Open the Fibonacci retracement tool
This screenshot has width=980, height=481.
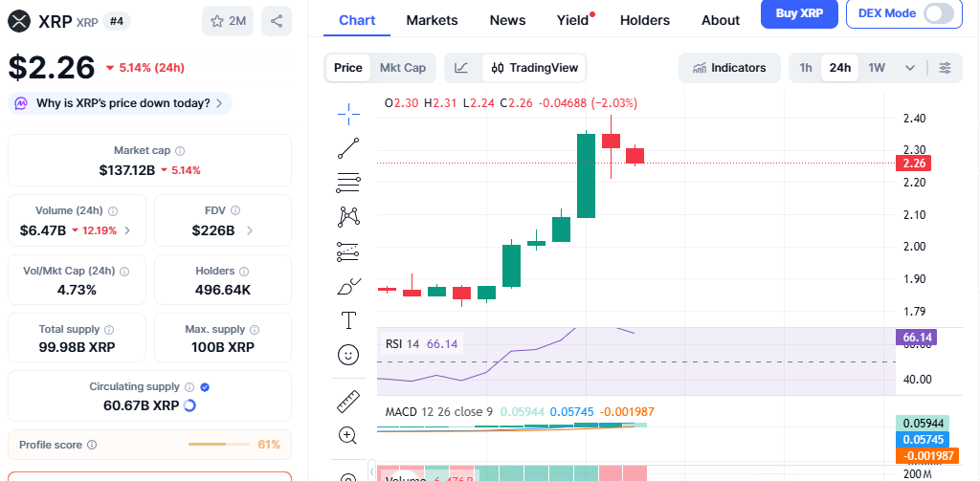click(348, 183)
